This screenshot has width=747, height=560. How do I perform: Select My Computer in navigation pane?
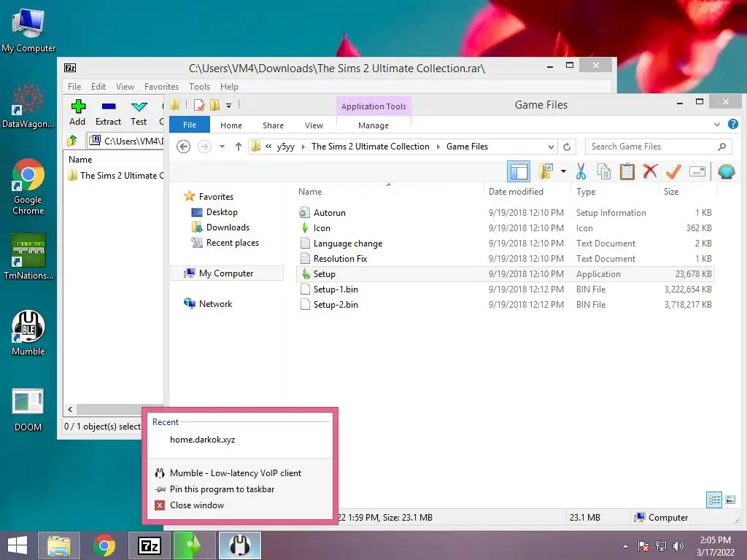point(227,273)
